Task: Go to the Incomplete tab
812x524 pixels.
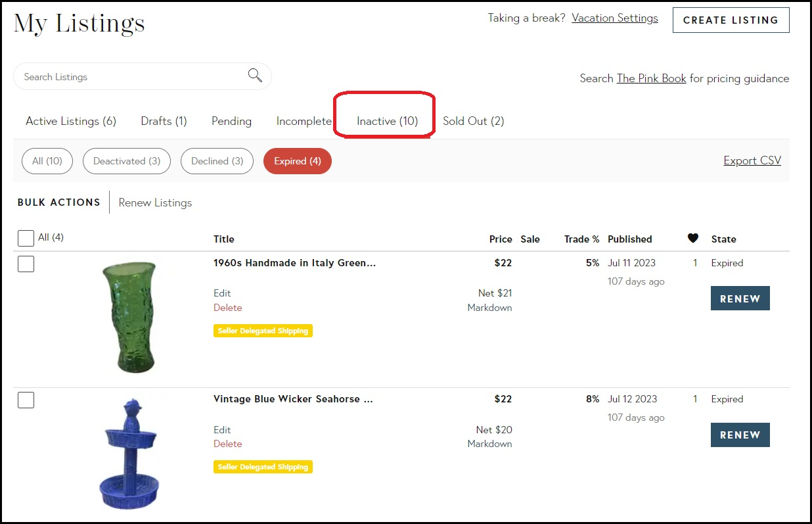Action: click(304, 121)
